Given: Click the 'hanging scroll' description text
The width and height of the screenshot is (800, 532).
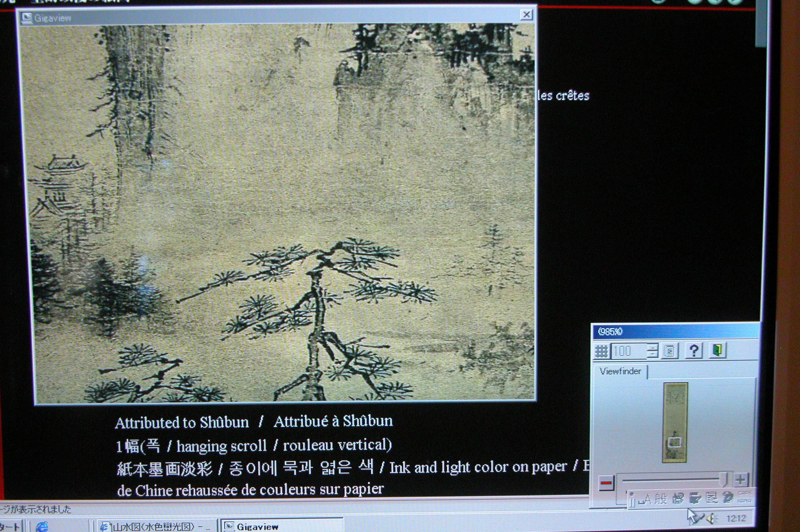Looking at the screenshot, I should tap(222, 446).
